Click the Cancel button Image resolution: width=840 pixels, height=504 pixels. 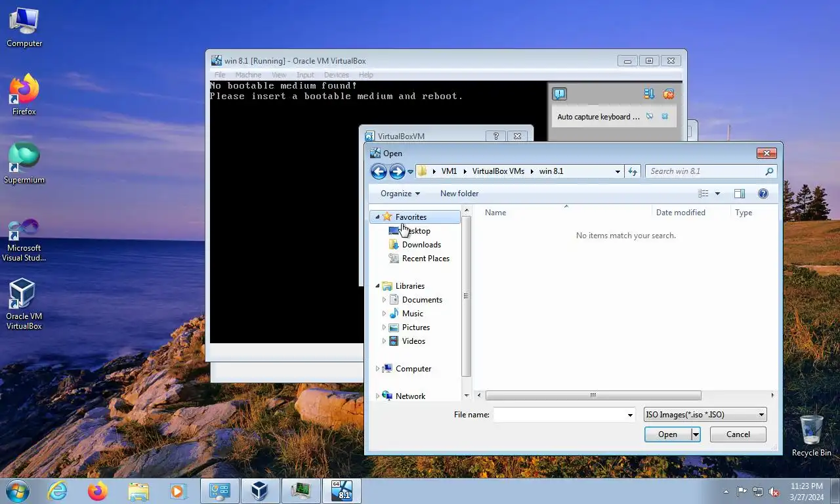(x=738, y=434)
